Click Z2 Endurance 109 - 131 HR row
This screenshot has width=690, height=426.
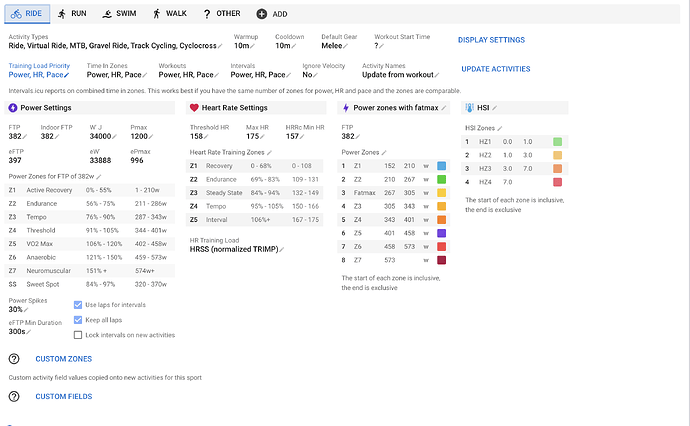click(x=254, y=180)
